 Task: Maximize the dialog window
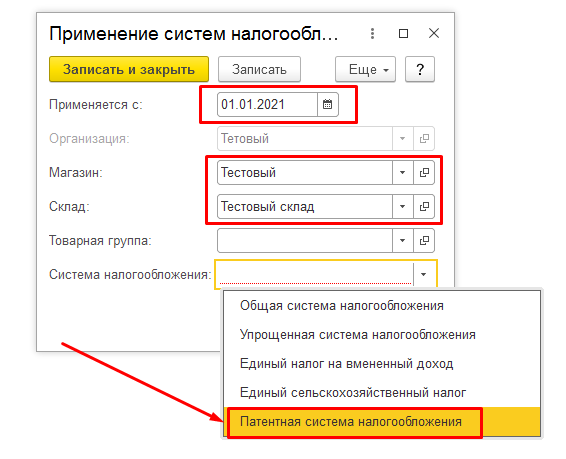click(x=403, y=34)
